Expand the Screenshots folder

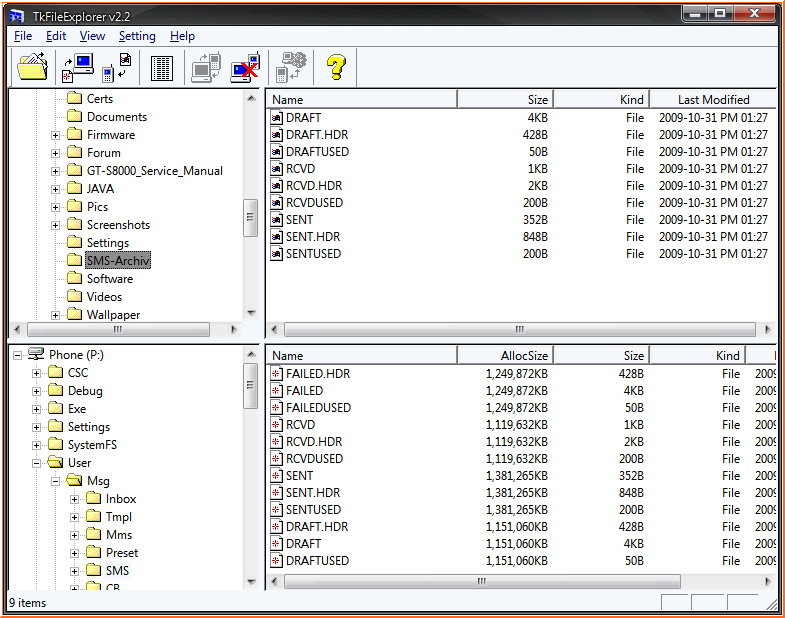pyautogui.click(x=56, y=225)
